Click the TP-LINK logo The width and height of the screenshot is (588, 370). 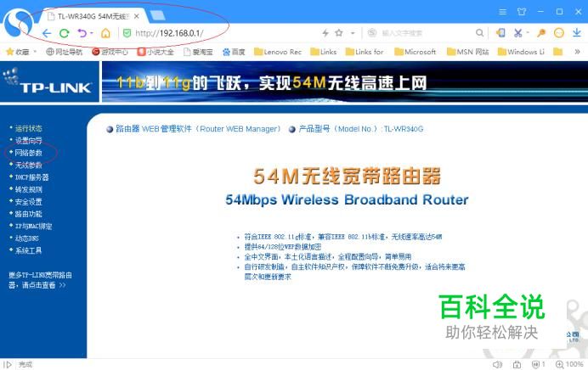48,81
